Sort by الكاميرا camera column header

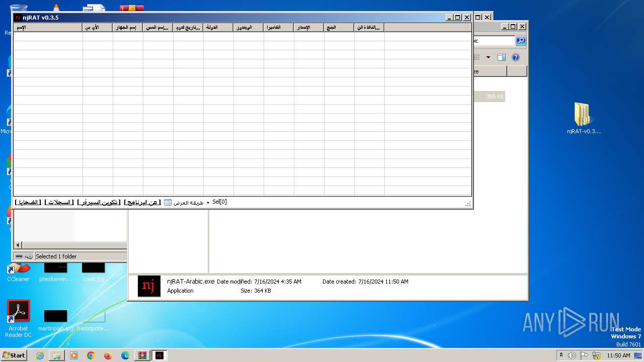click(279, 28)
